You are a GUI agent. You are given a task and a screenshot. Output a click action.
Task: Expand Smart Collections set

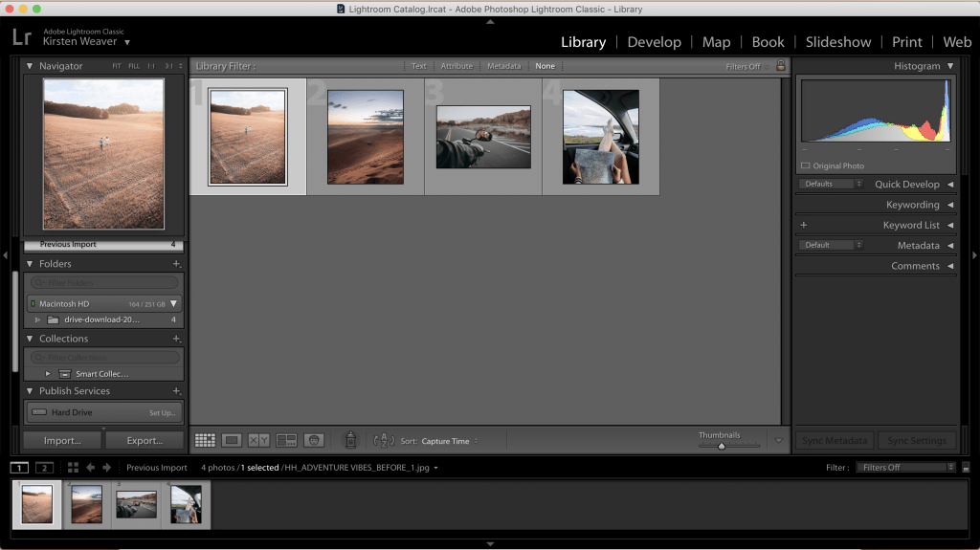48,374
